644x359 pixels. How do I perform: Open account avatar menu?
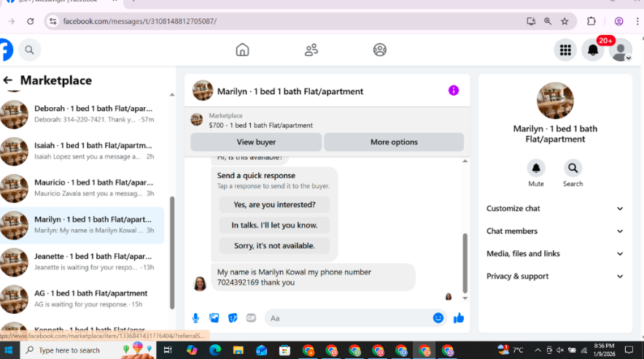click(620, 50)
